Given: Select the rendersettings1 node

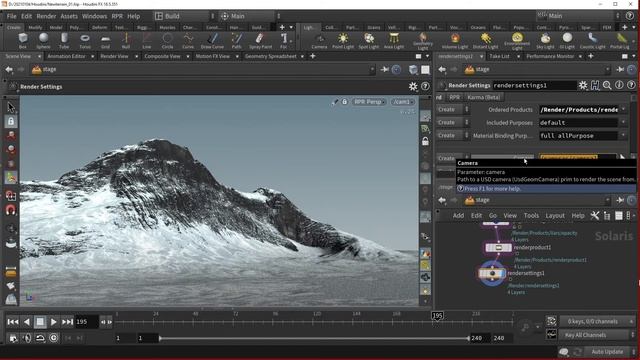Looking at the screenshot, I should pyautogui.click(x=492, y=273).
